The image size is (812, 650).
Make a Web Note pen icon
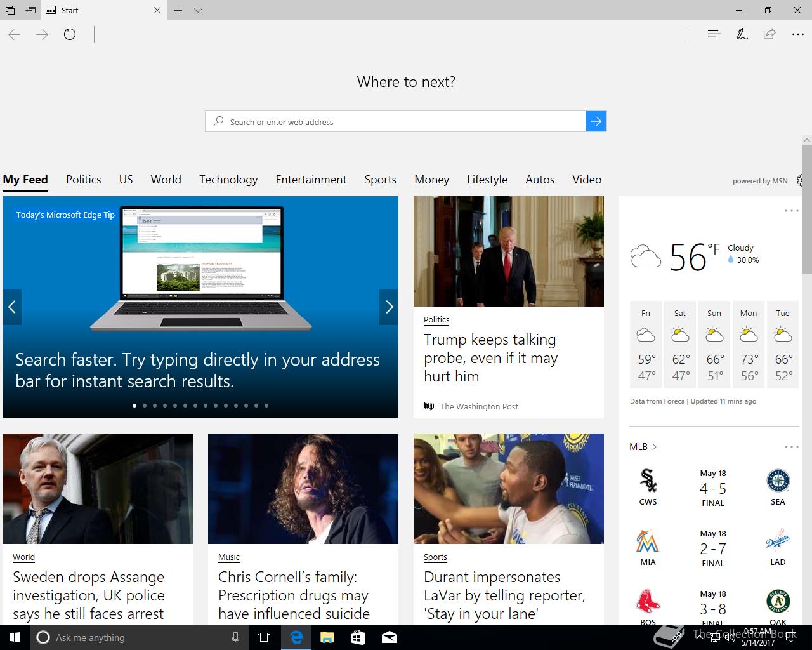click(x=742, y=34)
